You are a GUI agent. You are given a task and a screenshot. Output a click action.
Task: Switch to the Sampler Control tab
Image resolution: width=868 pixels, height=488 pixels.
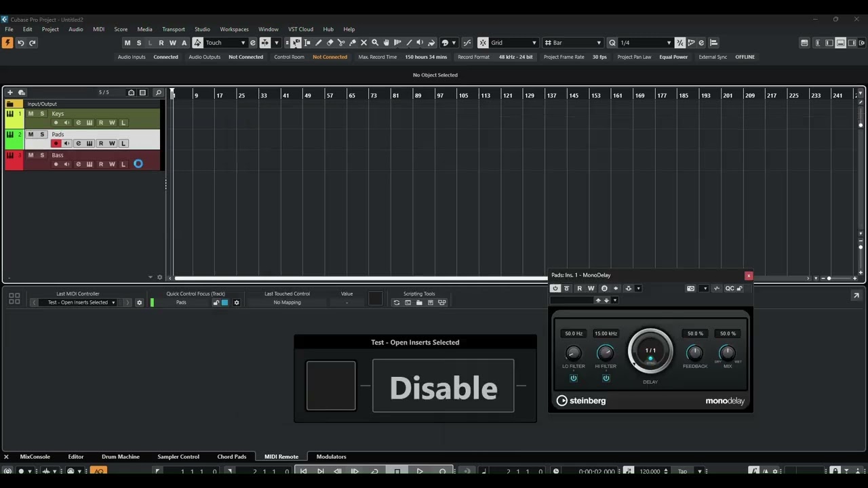click(x=178, y=457)
